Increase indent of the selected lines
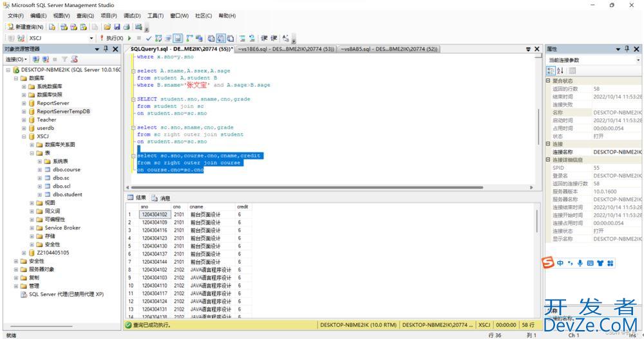The image size is (644, 339). pyautogui.click(x=274, y=38)
